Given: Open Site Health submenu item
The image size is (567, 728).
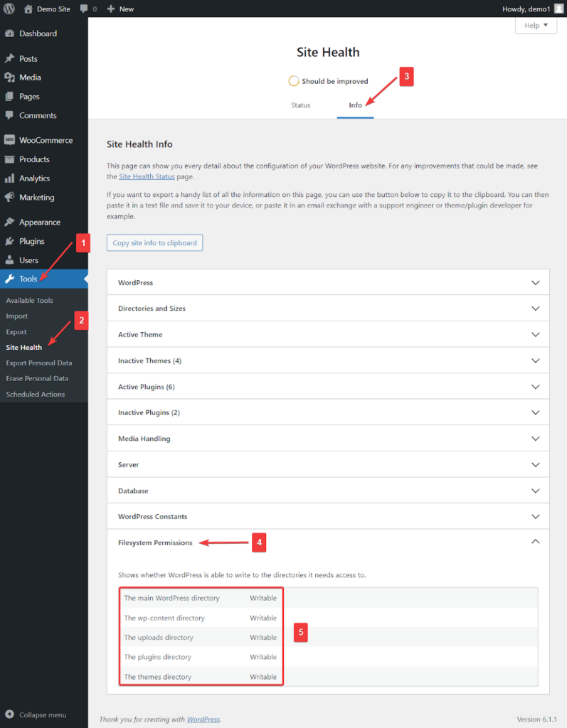Looking at the screenshot, I should point(23,347).
